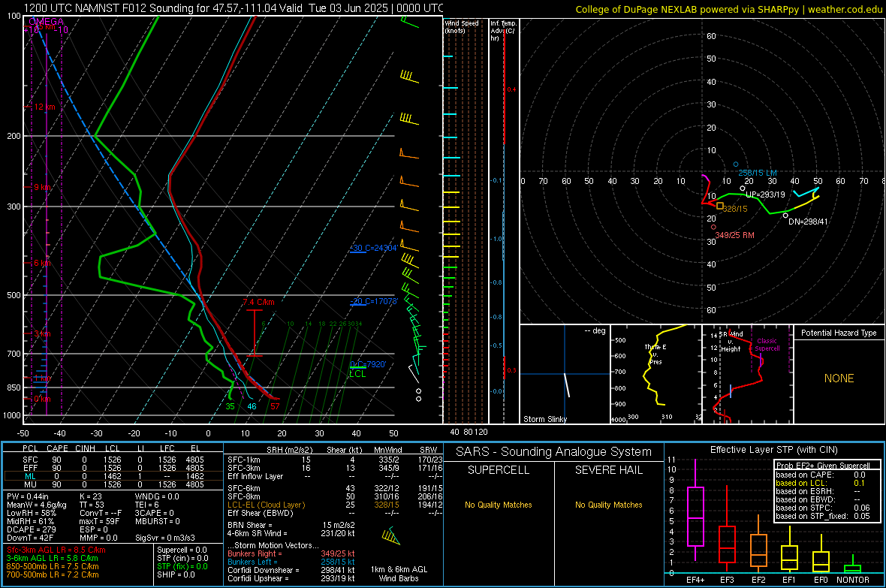Click the PW = 0.44in value
This screenshot has height=588, width=886.
(x=27, y=496)
